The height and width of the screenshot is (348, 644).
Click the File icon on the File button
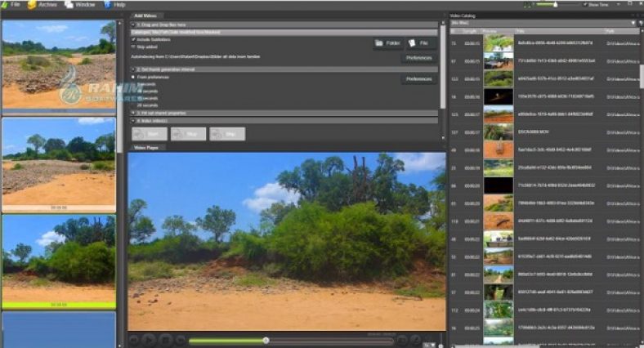(412, 43)
